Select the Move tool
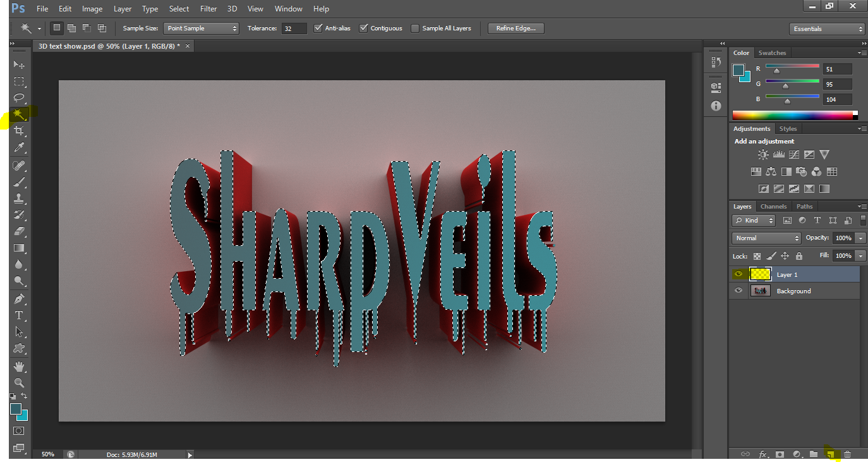This screenshot has height=462, width=868. click(x=19, y=65)
